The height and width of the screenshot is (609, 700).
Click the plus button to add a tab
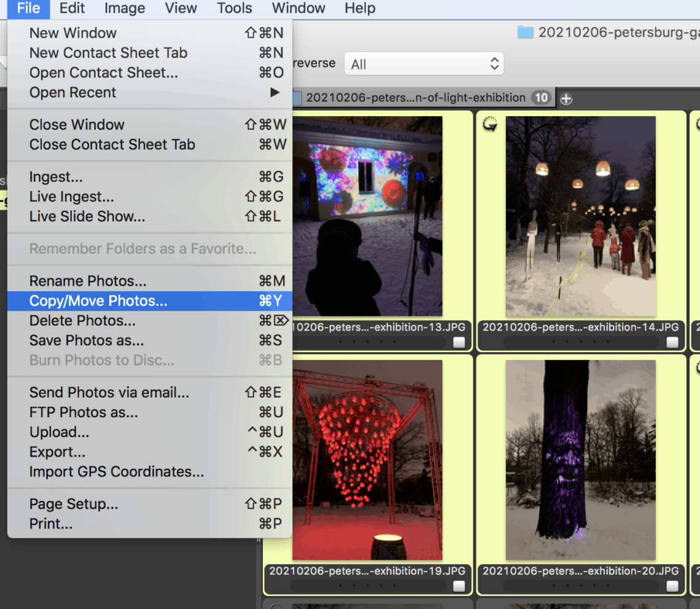coord(566,98)
